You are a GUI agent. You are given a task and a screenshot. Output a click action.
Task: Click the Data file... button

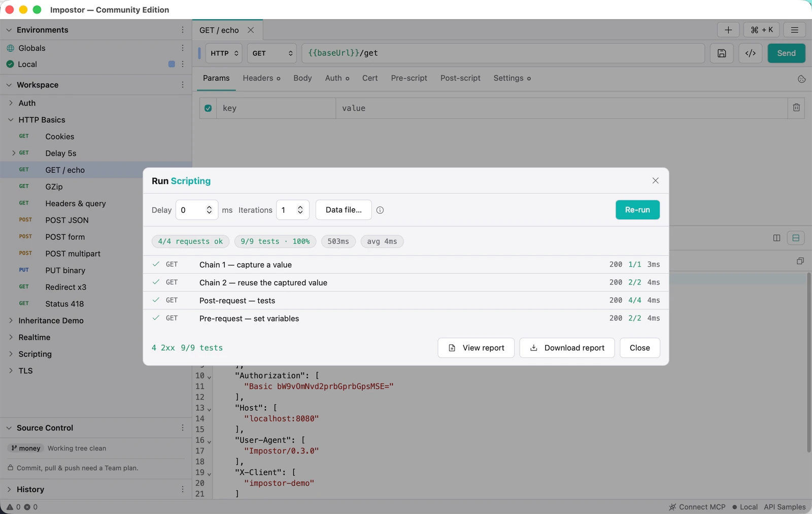[x=344, y=210]
